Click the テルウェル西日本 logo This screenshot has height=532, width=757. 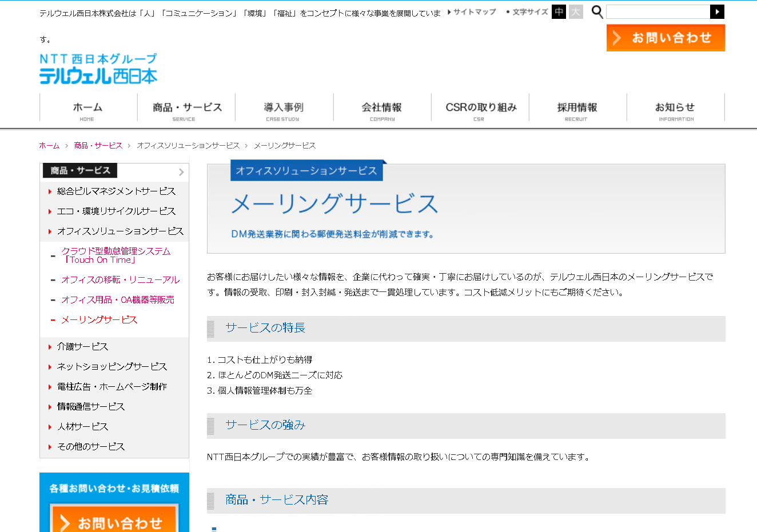[98, 76]
